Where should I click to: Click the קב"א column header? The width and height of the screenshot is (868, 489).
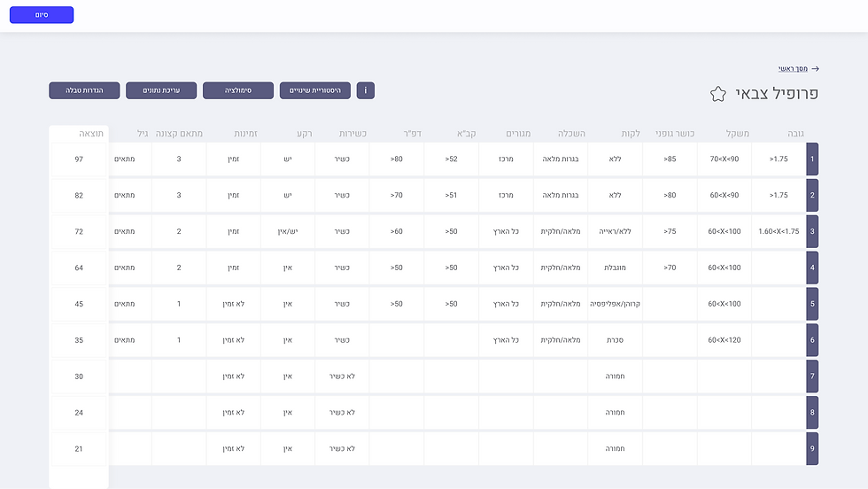click(x=466, y=134)
